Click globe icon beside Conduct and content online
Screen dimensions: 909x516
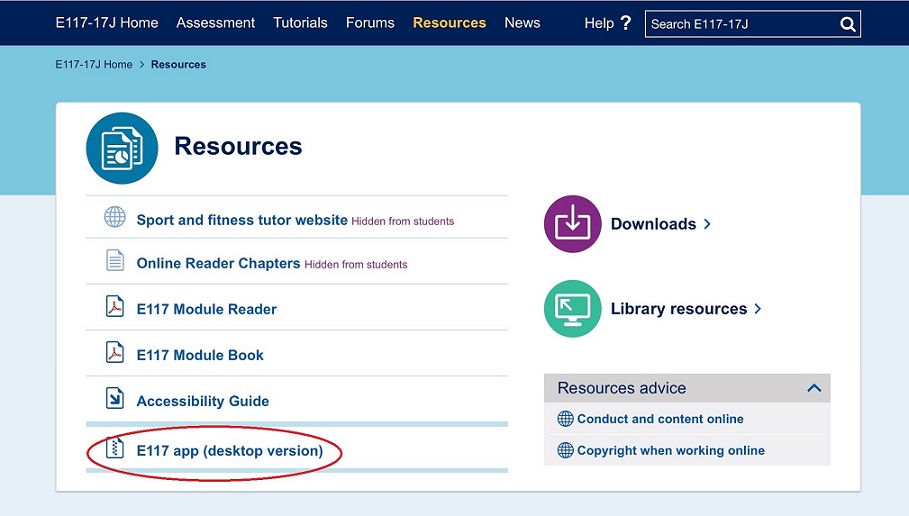(x=565, y=419)
